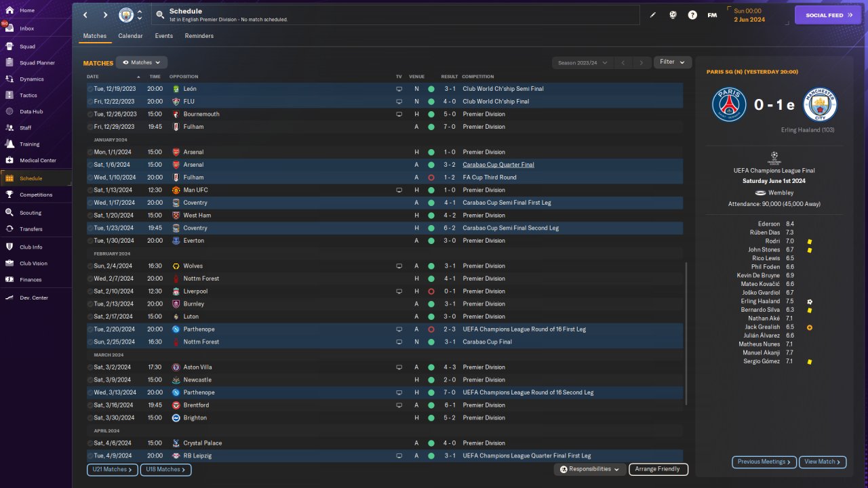The height and width of the screenshot is (488, 868).
Task: Open the Social Feed button
Action: (828, 15)
